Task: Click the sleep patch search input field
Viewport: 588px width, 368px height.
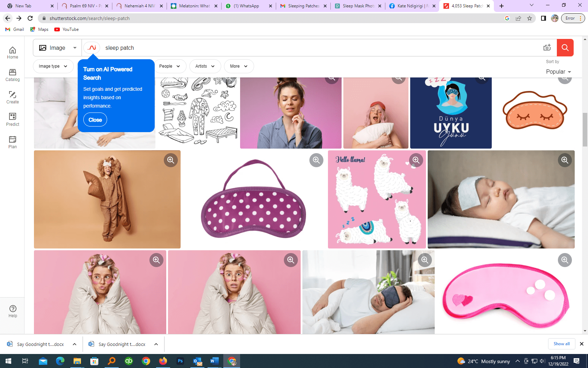Action: click(x=315, y=48)
